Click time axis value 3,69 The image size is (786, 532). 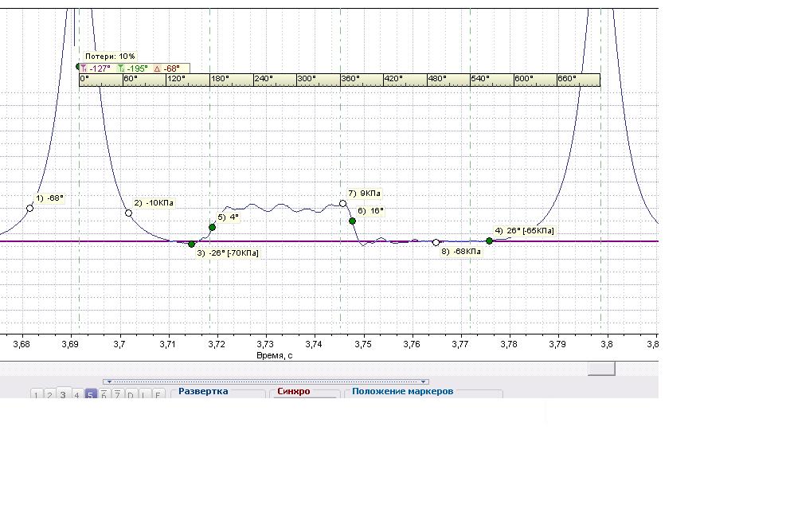point(70,345)
